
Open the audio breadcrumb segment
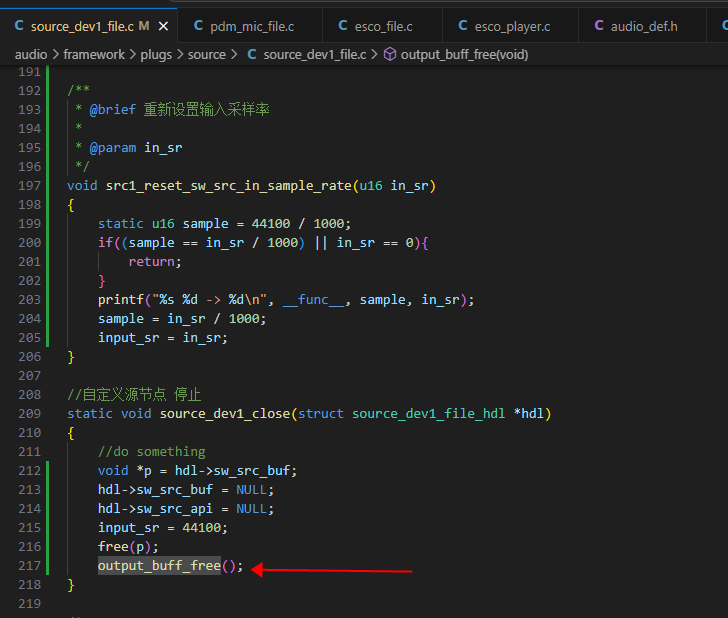[x=31, y=55]
